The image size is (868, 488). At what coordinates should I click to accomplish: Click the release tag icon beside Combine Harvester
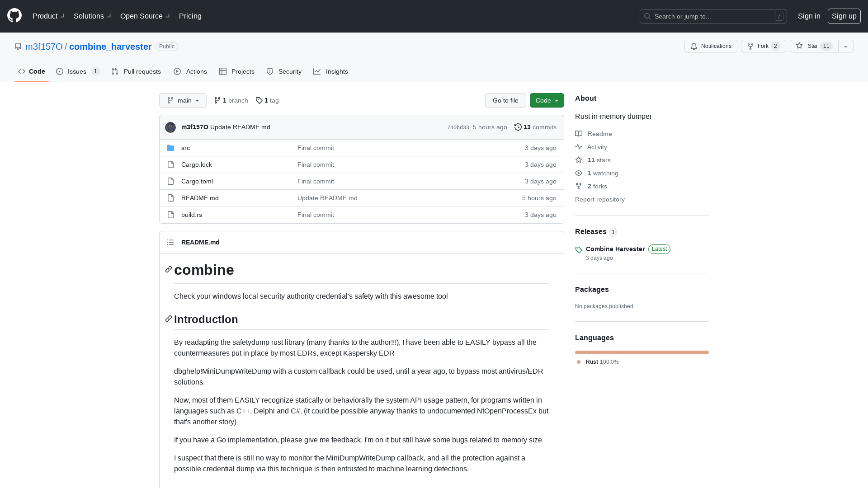tap(579, 250)
